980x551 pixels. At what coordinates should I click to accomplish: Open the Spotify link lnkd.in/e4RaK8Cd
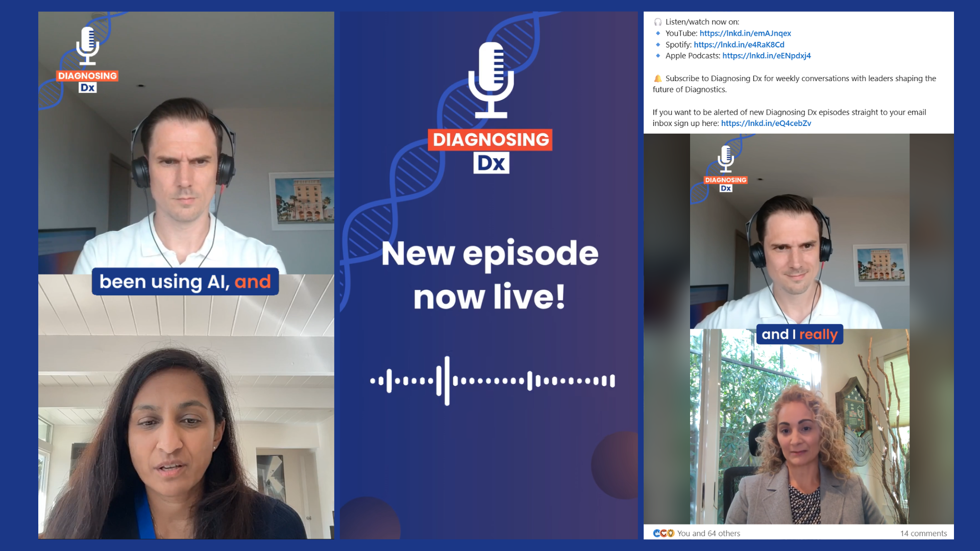[738, 44]
